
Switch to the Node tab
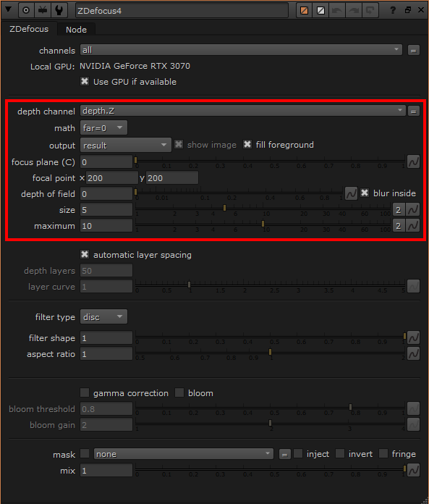coord(76,30)
